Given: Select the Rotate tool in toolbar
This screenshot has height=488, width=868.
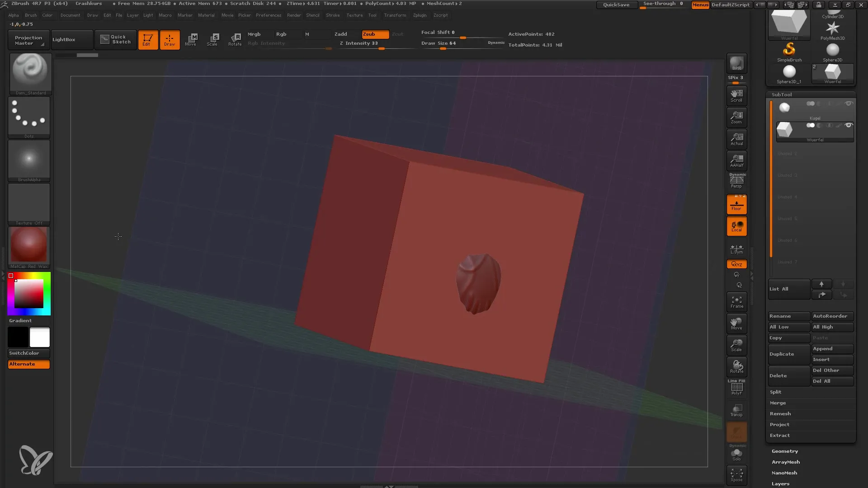Looking at the screenshot, I should click(x=234, y=40).
